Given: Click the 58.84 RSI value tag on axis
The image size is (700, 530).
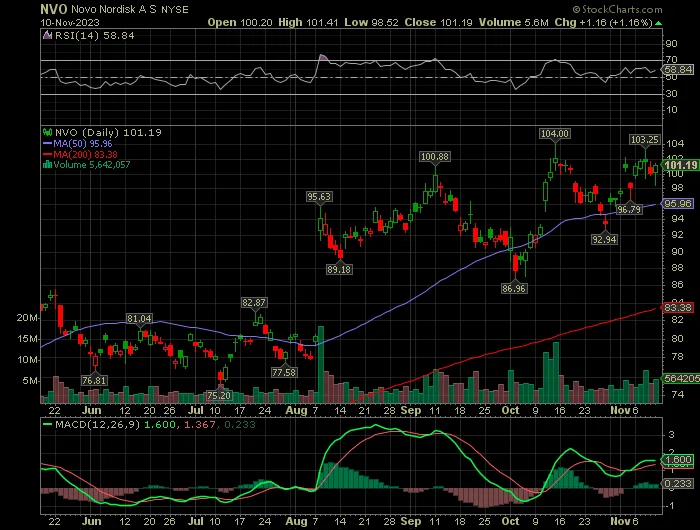Looking at the screenshot, I should coord(677,69).
